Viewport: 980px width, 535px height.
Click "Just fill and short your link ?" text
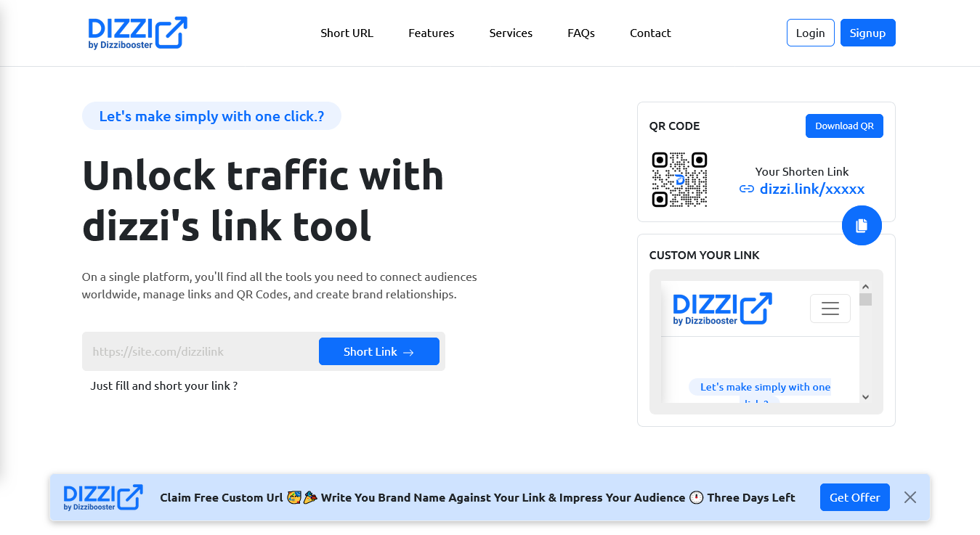click(164, 385)
